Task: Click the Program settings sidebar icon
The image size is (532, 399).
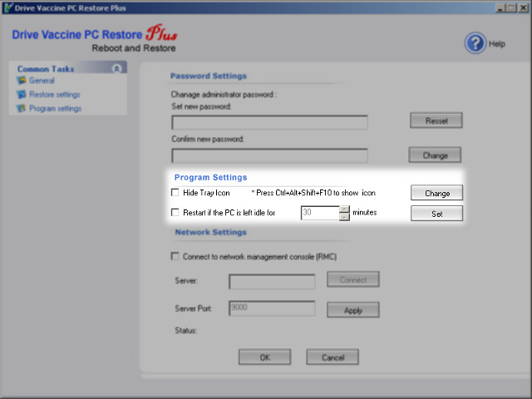Action: [22, 108]
